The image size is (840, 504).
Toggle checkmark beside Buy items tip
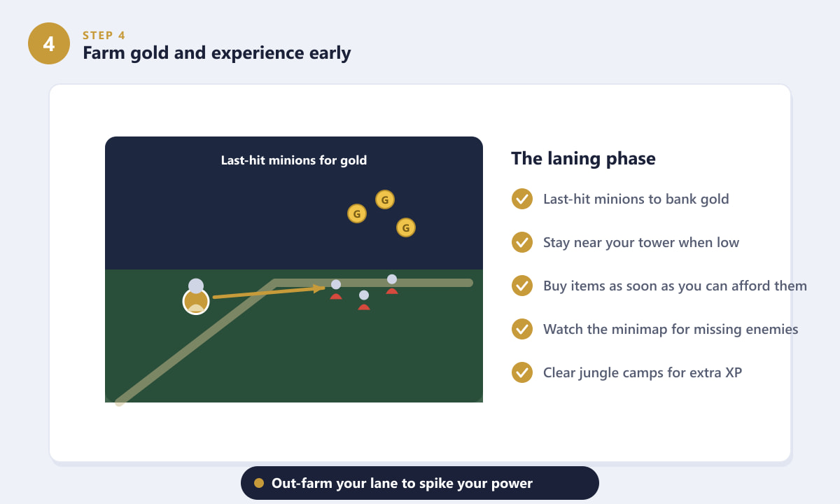point(522,286)
